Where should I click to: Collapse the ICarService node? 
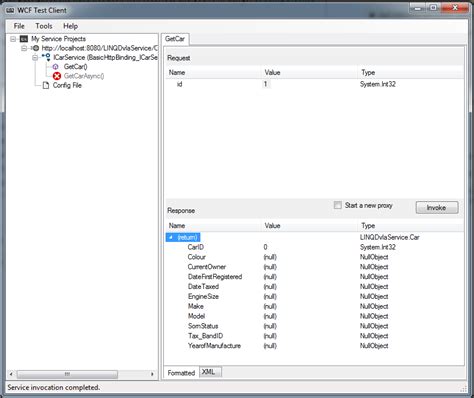click(35, 58)
